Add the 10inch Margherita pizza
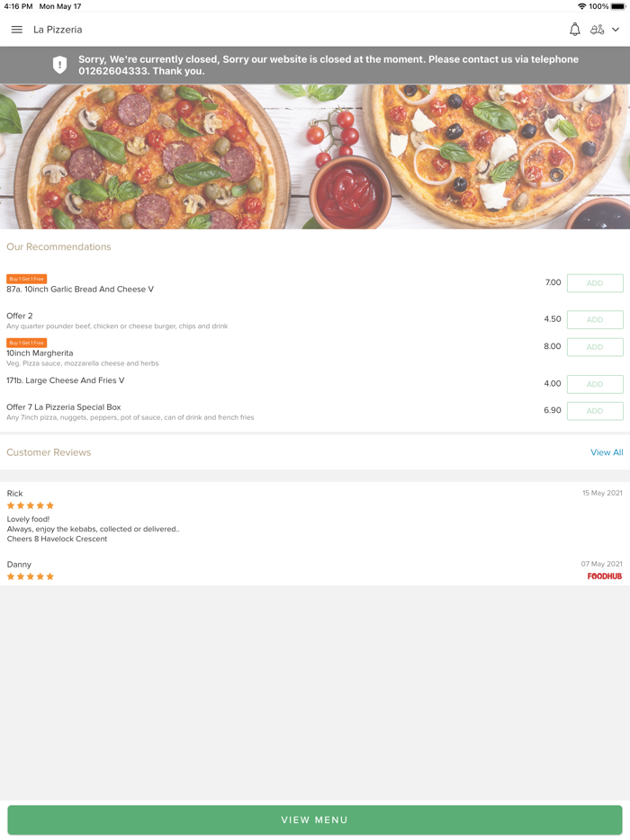This screenshot has width=630, height=840. [594, 346]
